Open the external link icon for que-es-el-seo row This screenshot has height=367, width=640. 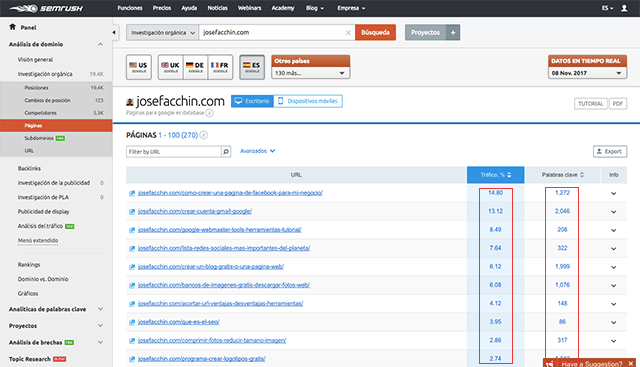(x=132, y=323)
